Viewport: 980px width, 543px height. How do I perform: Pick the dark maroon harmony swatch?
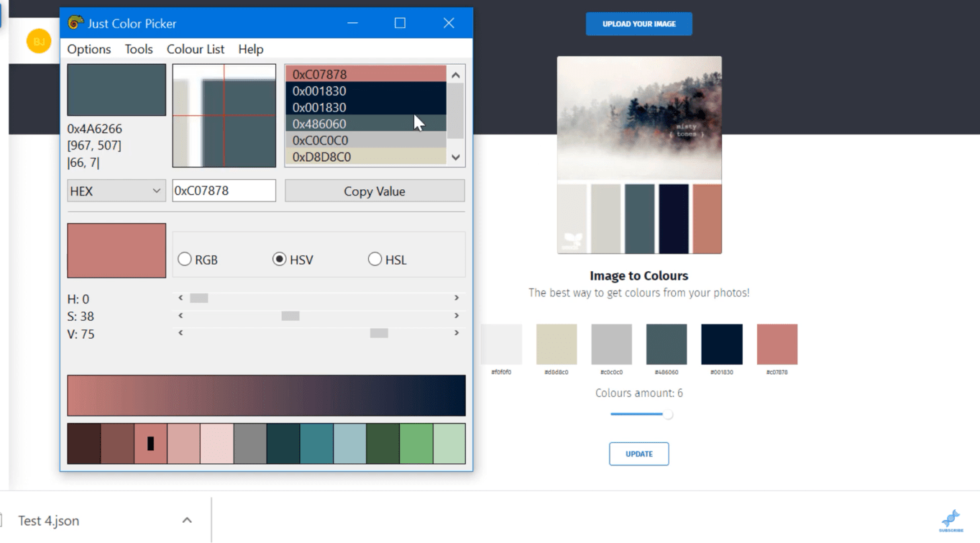84,444
